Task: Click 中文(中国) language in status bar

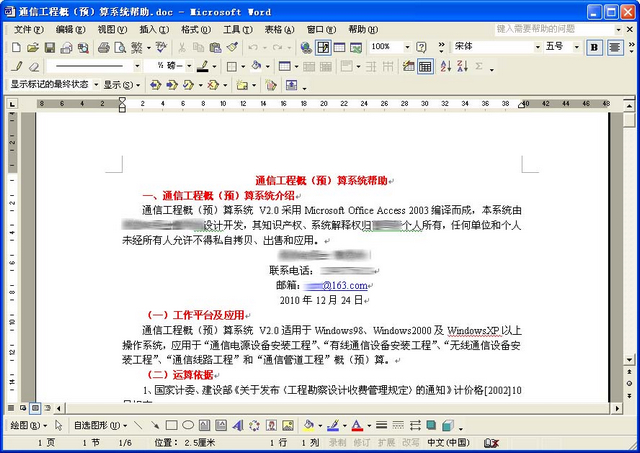Action: pyautogui.click(x=448, y=442)
